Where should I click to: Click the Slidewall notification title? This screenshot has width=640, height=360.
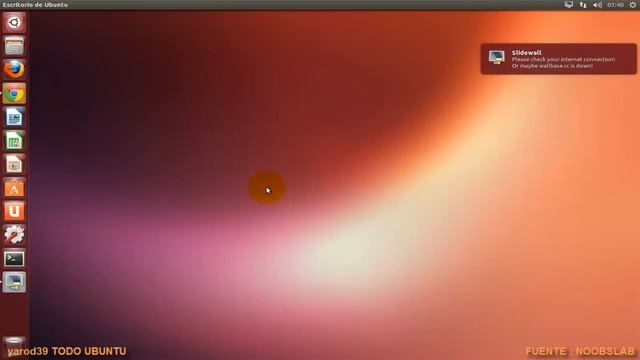click(527, 53)
